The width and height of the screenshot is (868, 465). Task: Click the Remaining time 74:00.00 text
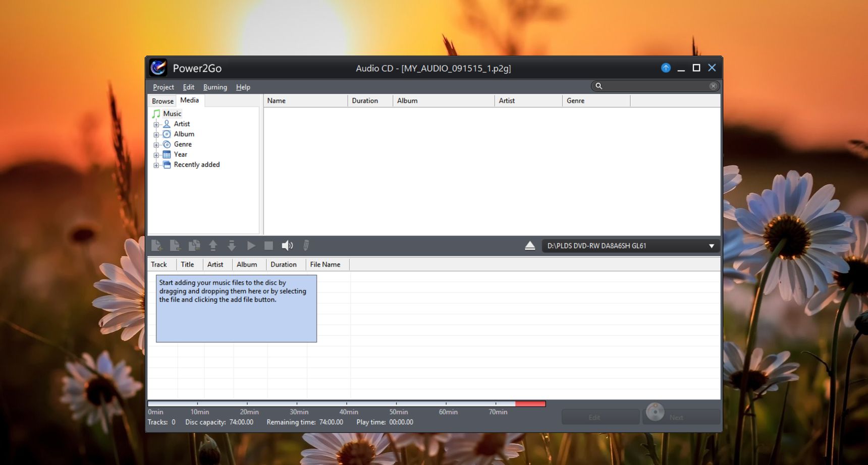point(305,422)
